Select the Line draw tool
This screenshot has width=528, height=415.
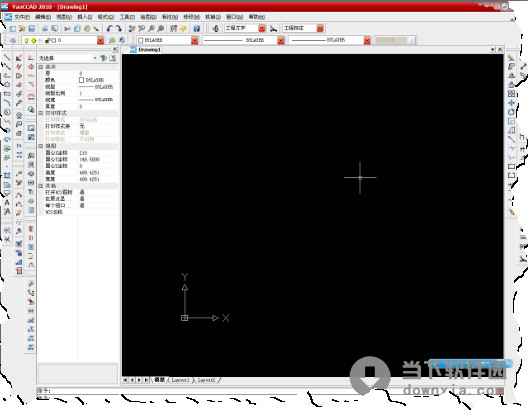click(7, 58)
